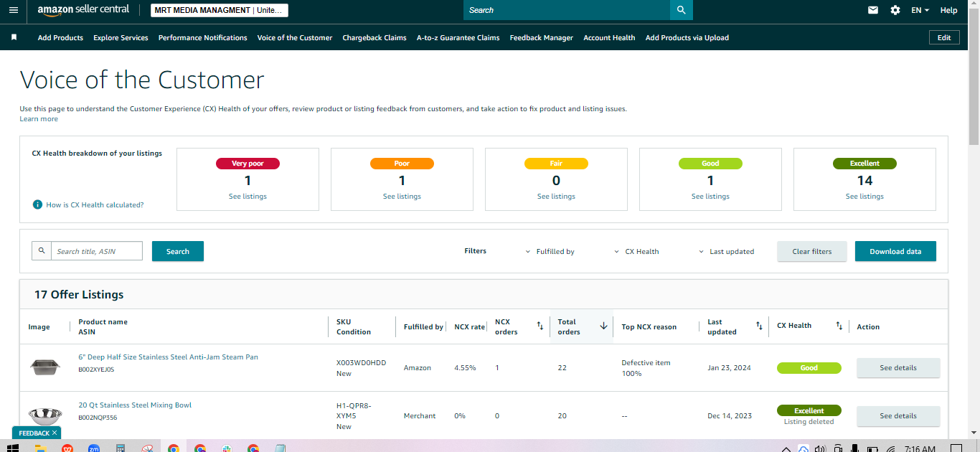Click the Help link

pos(948,10)
